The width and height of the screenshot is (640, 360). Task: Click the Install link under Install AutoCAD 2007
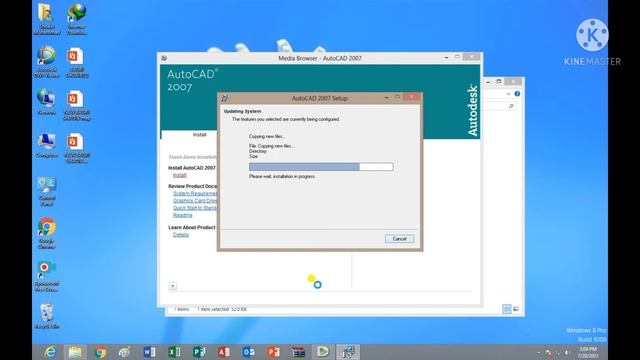click(180, 175)
